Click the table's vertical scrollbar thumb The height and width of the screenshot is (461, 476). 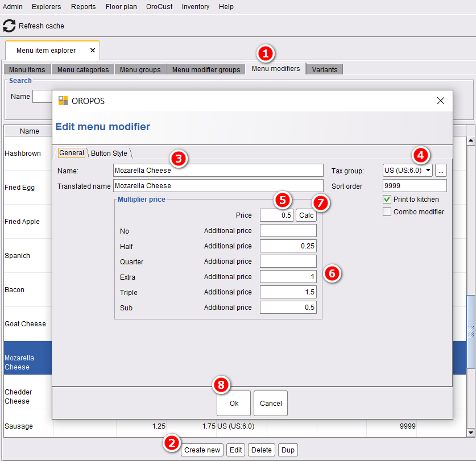click(x=470, y=331)
